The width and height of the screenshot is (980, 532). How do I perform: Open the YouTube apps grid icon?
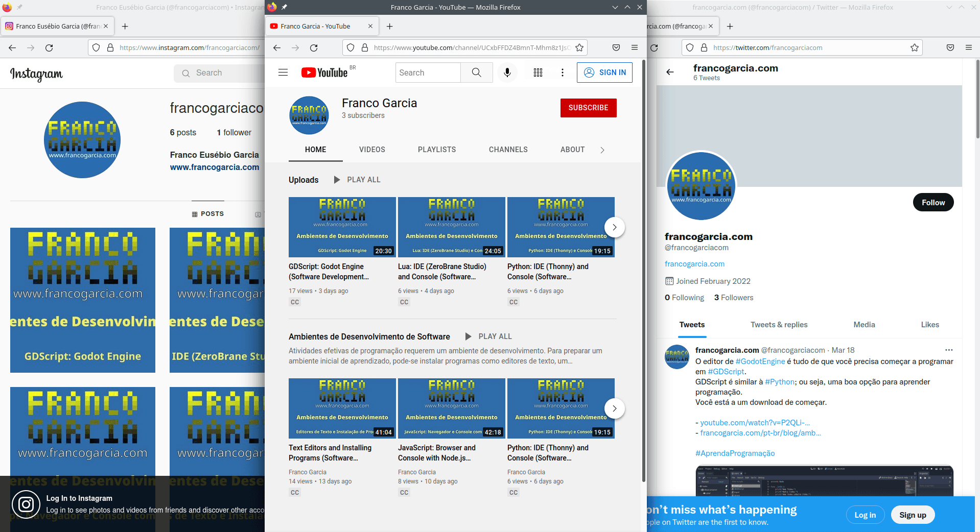coord(538,72)
